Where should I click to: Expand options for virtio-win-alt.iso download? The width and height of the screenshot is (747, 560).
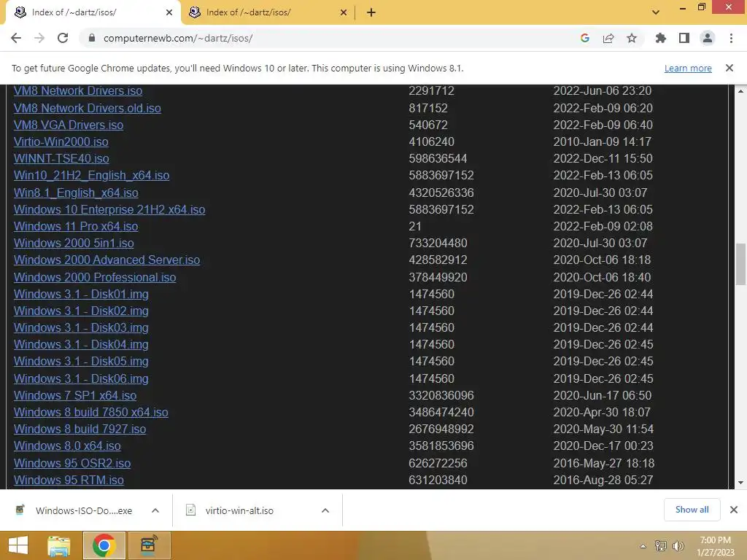(x=325, y=510)
